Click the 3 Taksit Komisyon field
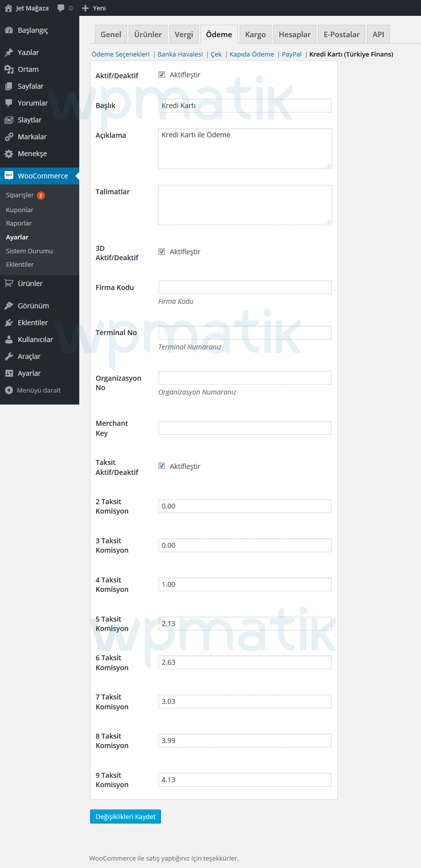The width and height of the screenshot is (421, 868). click(245, 545)
